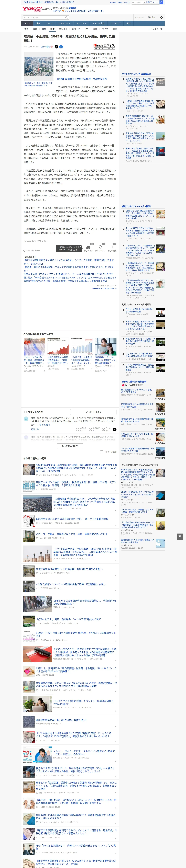The width and height of the screenshot is (186, 868).
Task: Open 「訪問介護」の倒産が recommended card
Action: point(82,355)
